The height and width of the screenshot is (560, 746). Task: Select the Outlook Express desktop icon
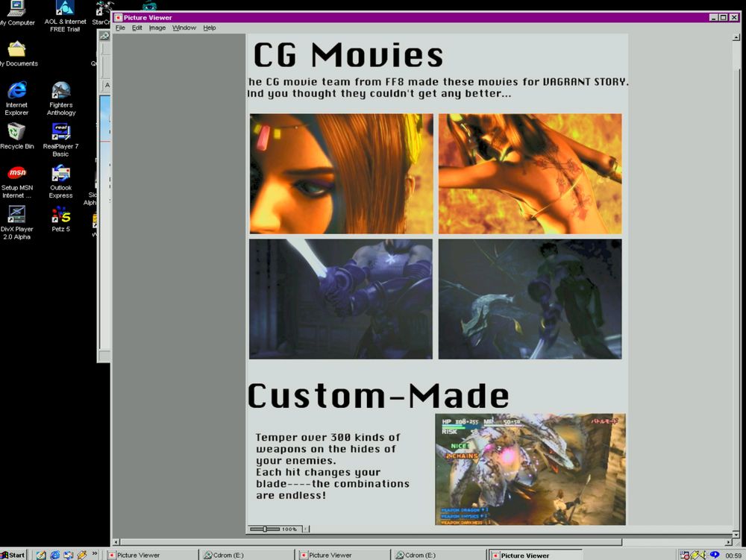coord(61,182)
